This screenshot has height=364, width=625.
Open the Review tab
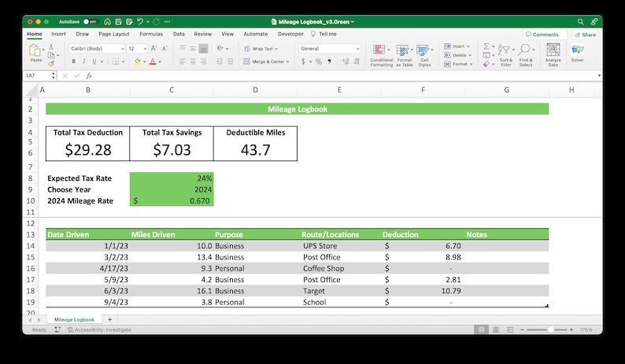pos(203,35)
